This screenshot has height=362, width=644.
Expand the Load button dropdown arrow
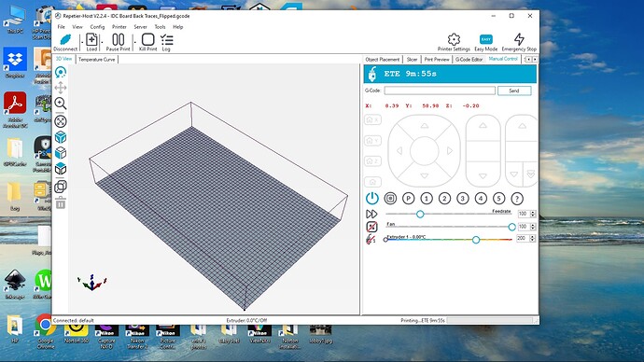tap(102, 42)
